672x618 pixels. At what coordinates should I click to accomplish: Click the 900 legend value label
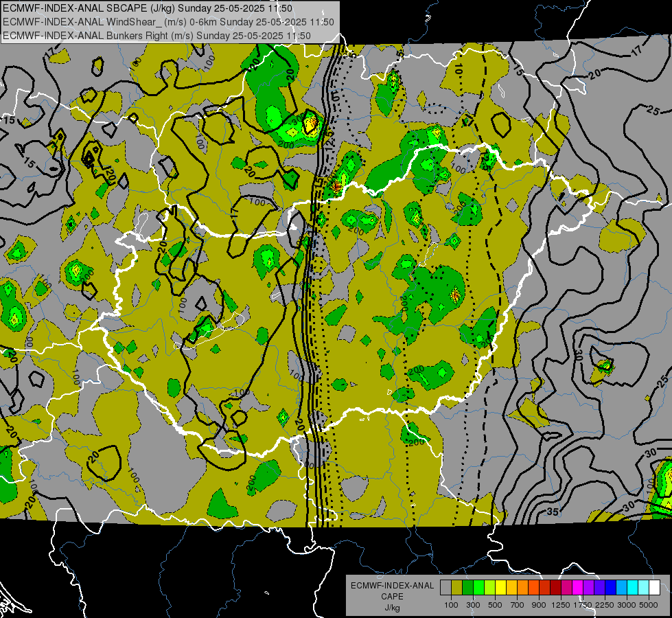click(x=539, y=605)
